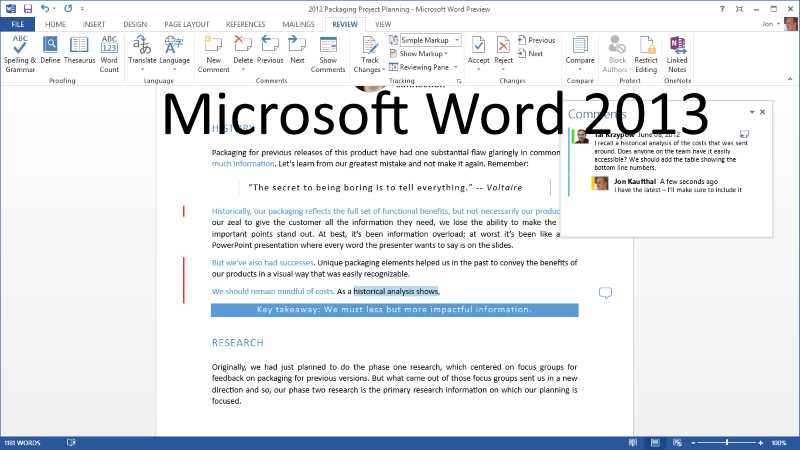Save the document from the quick access toolbar

click(27, 8)
